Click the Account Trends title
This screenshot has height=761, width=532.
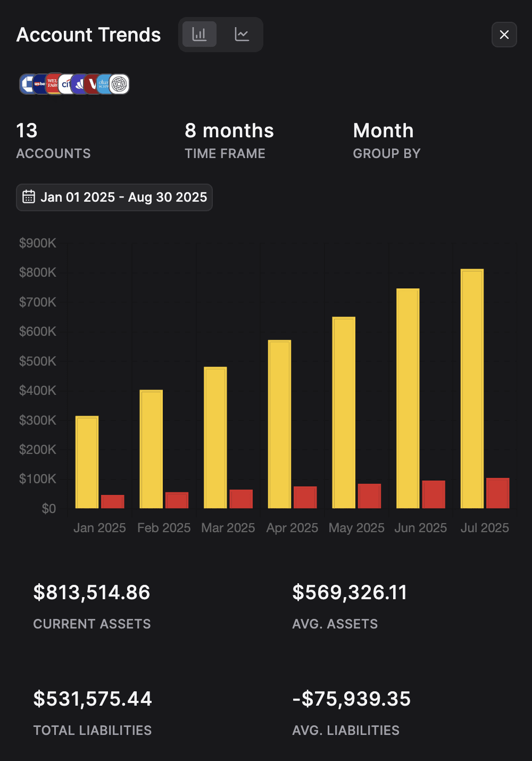coord(88,34)
